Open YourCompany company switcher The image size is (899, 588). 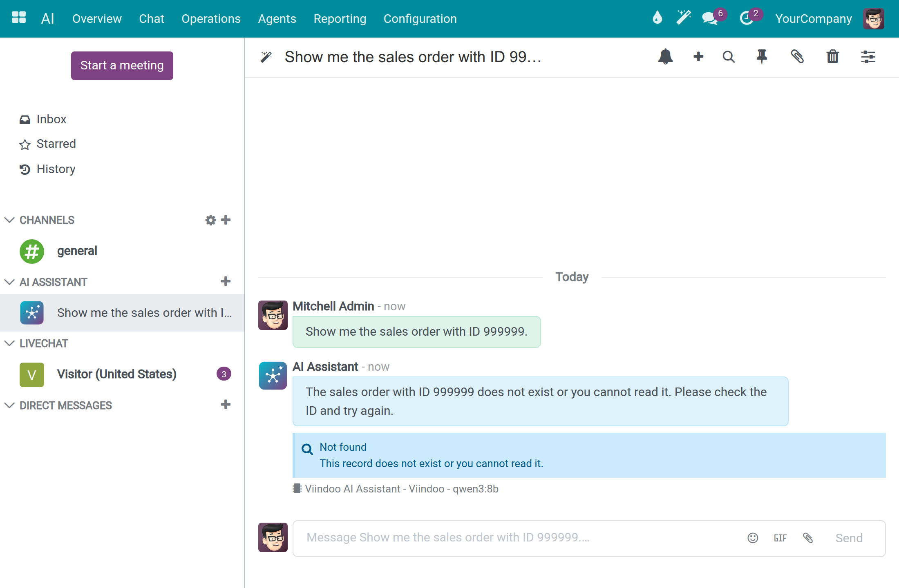(814, 19)
